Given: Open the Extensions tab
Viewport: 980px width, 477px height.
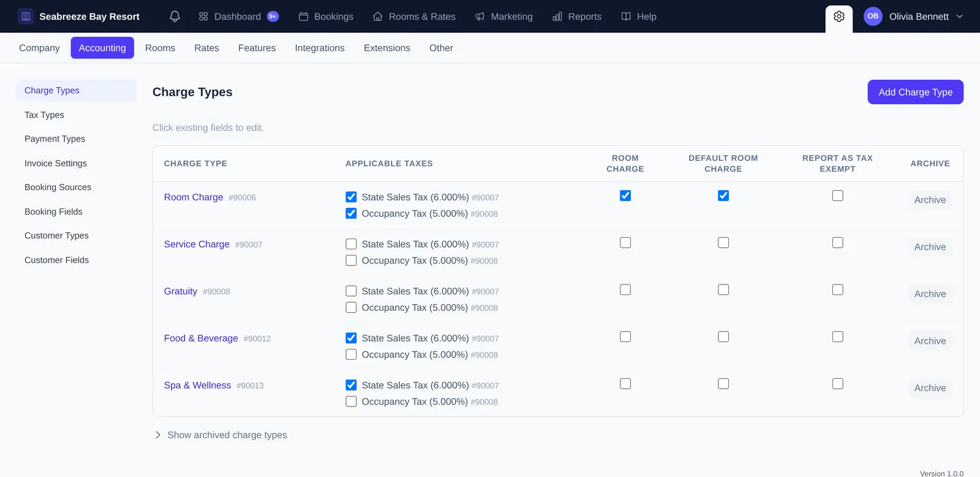Looking at the screenshot, I should pos(387,48).
